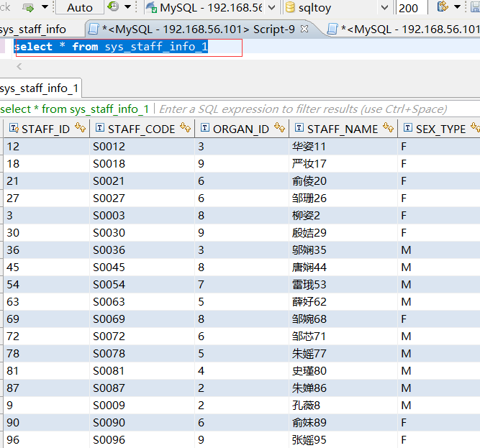Viewport: 480px width, 448px height.
Task: Click sort icon on ORGAN_ID column
Action: (279, 129)
